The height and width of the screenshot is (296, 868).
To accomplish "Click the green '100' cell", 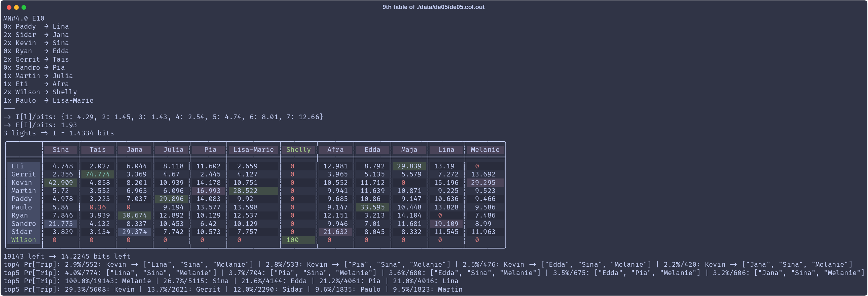I will pyautogui.click(x=298, y=240).
